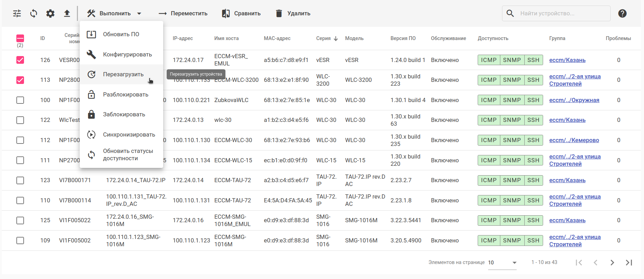Open the gear settings icon
This screenshot has width=644, height=279.
tap(50, 14)
